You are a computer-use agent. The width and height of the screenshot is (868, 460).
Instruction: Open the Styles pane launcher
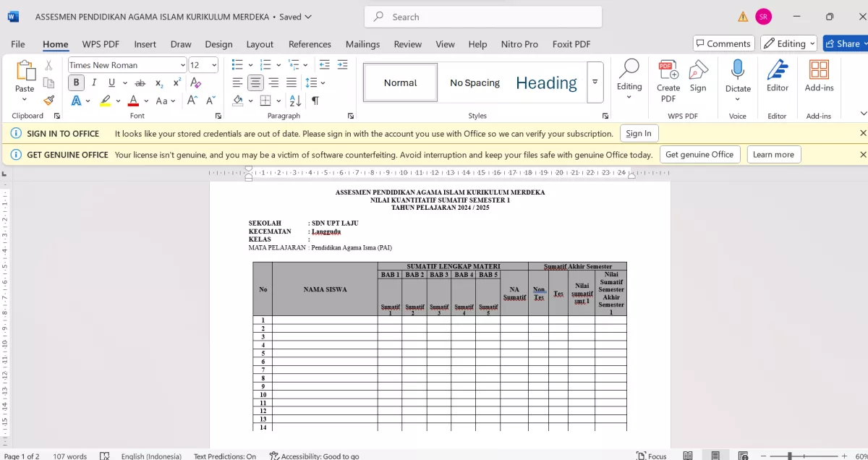605,116
